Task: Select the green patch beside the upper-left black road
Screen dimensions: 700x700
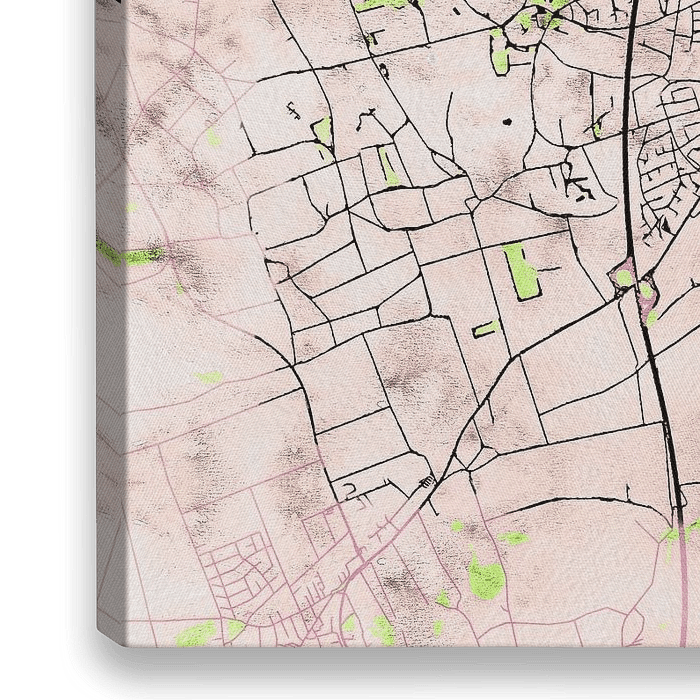Action: click(x=322, y=131)
